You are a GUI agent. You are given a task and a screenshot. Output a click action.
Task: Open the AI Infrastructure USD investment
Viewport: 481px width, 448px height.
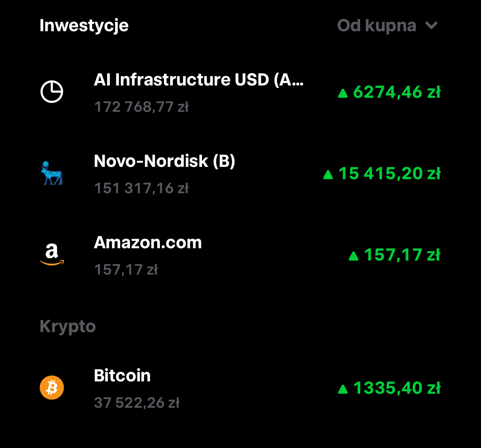point(199,80)
